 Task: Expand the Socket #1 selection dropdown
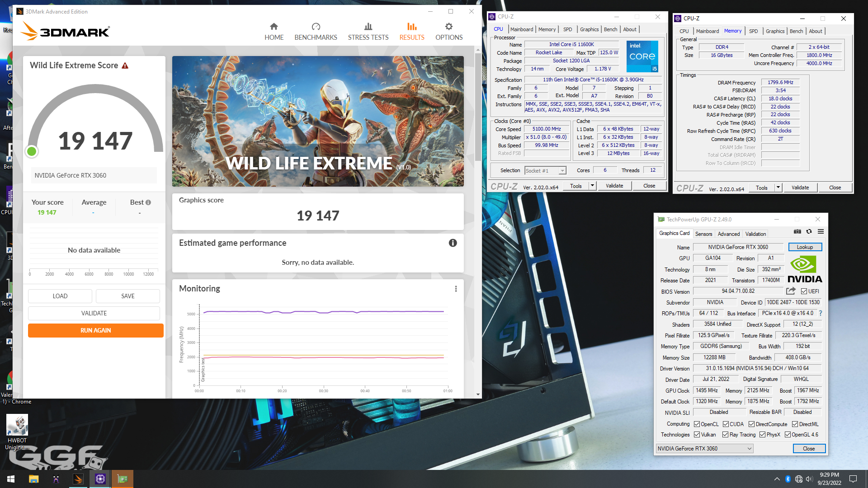click(x=562, y=171)
